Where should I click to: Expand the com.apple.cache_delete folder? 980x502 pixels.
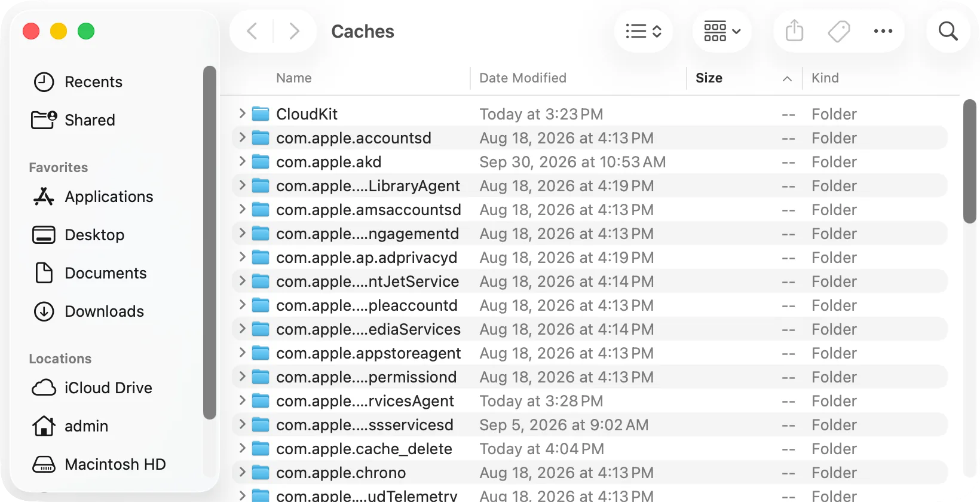242,448
